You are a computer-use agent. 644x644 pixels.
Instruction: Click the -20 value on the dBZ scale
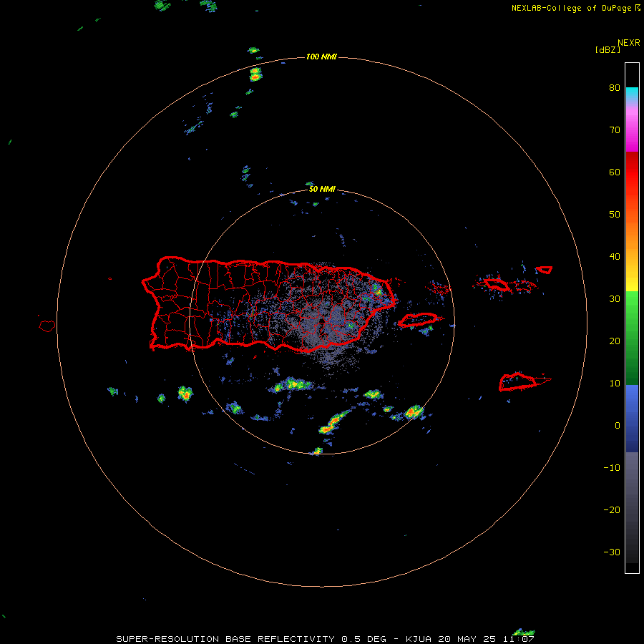coord(612,509)
